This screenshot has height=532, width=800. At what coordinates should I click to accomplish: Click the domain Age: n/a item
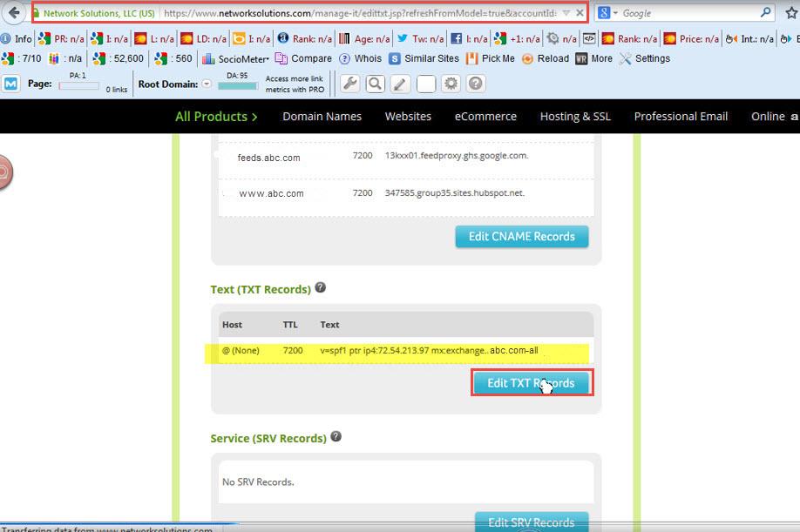(364, 38)
